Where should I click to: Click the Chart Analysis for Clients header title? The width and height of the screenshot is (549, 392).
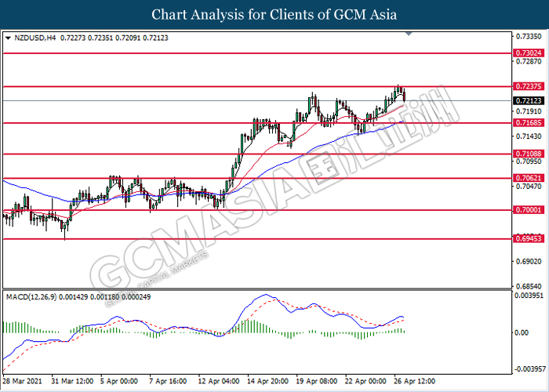tap(274, 15)
